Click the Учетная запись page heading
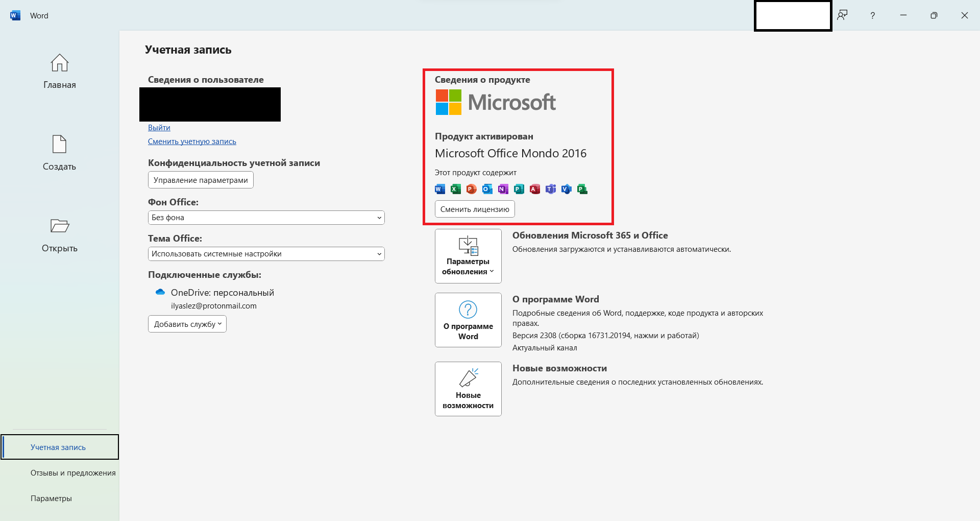The image size is (980, 521). tap(188, 50)
